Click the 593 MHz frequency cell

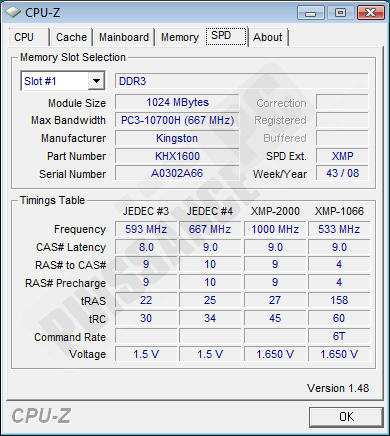point(146,229)
